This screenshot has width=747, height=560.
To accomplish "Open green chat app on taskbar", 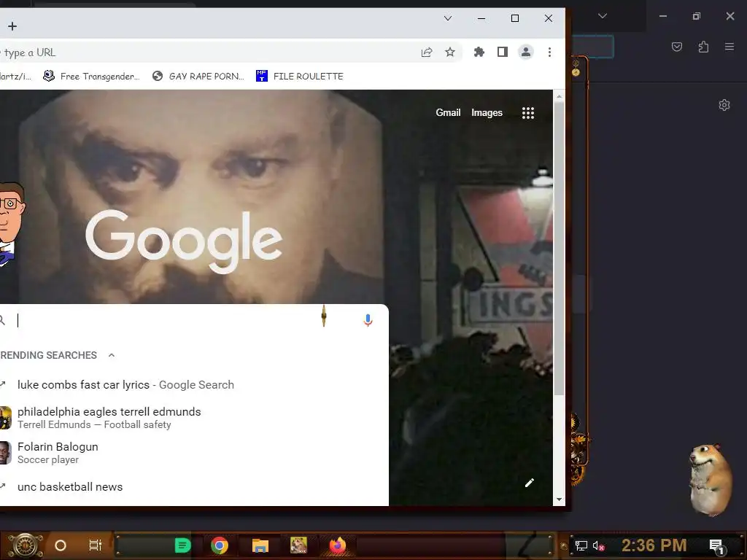I will coord(182,545).
